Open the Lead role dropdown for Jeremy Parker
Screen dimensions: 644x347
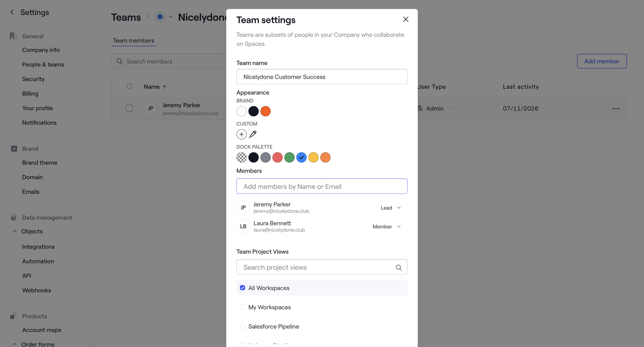[391, 208]
